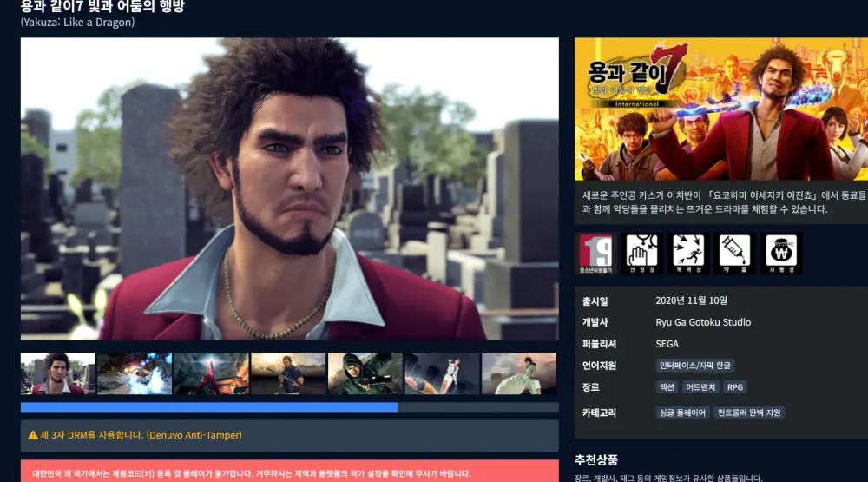Click the violence rating icon

tap(688, 254)
